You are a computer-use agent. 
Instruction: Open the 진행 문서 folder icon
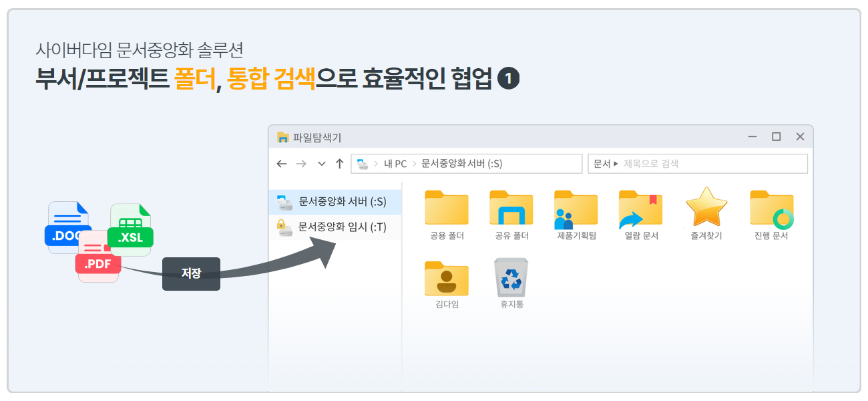coord(772,209)
